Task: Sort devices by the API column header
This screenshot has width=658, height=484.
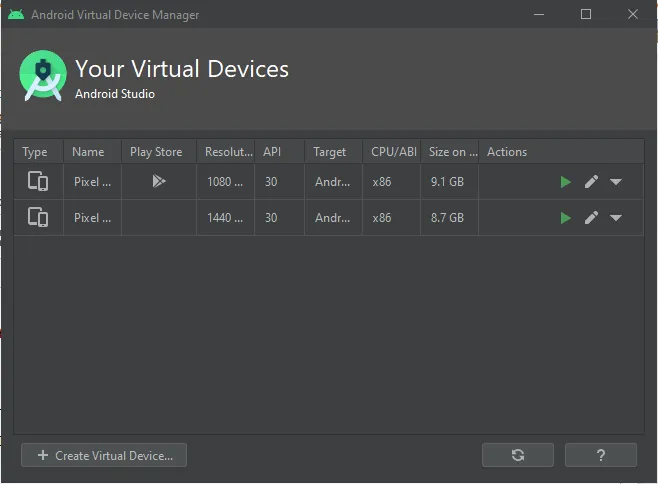Action: [272, 152]
